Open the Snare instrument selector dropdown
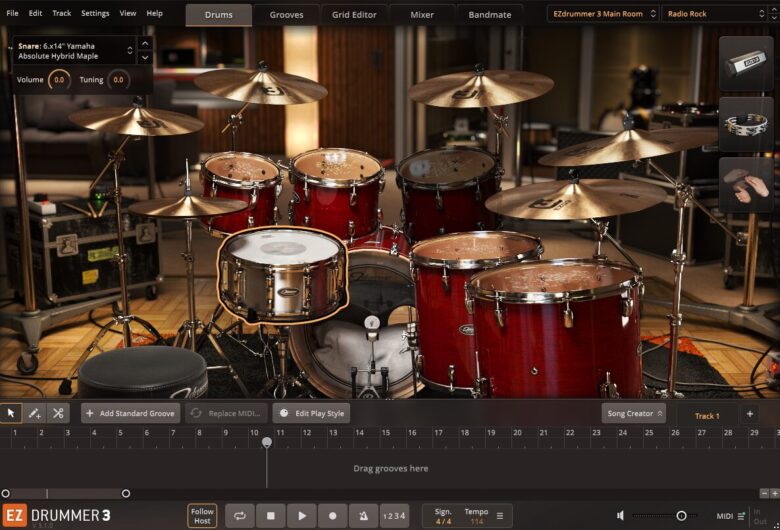Screen dimensions: 780x530 coord(74,51)
